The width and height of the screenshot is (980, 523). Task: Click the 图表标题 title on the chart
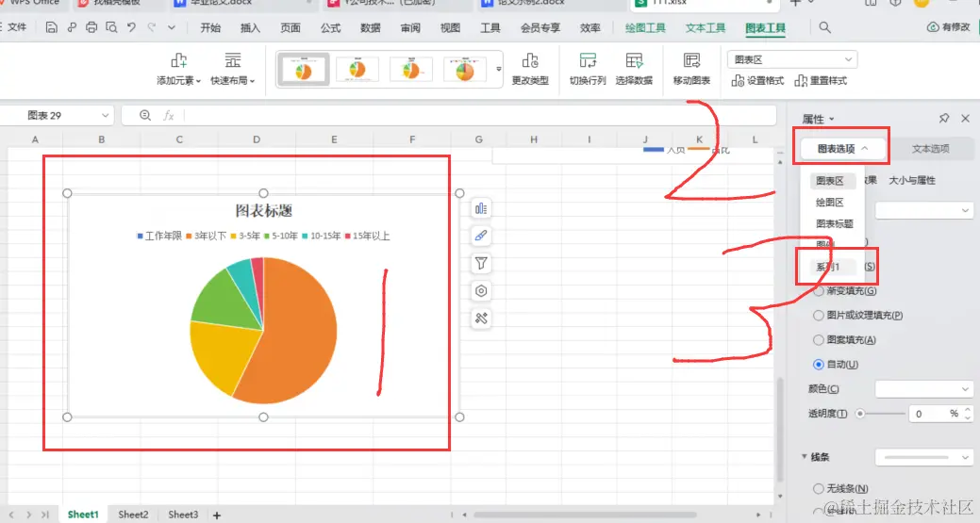264,211
